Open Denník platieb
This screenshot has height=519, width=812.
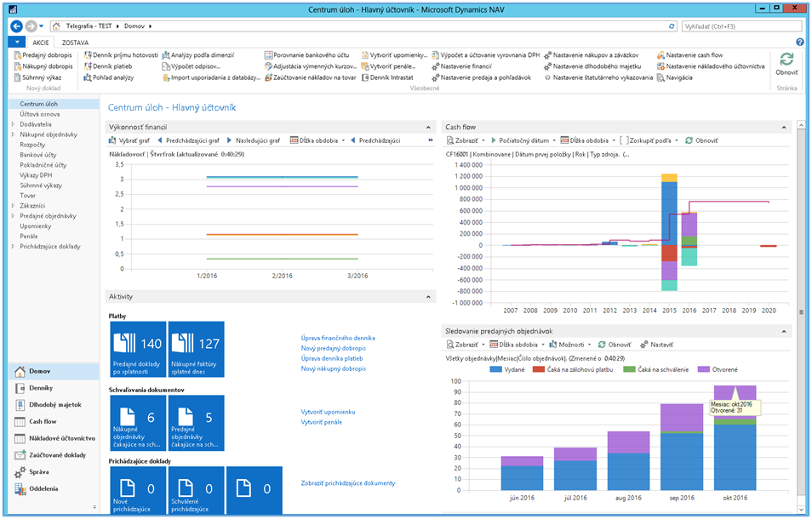[x=108, y=66]
